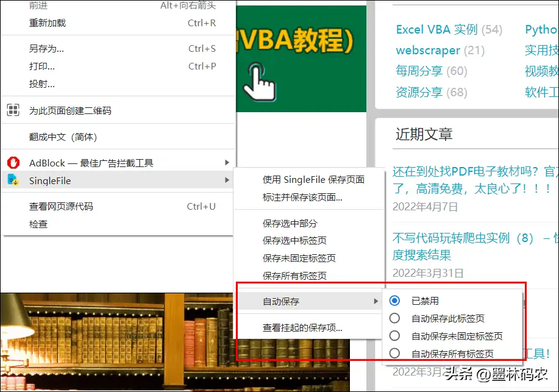Enable 自动保存此标签页 option
The height and width of the screenshot is (392, 559).
pos(396,318)
